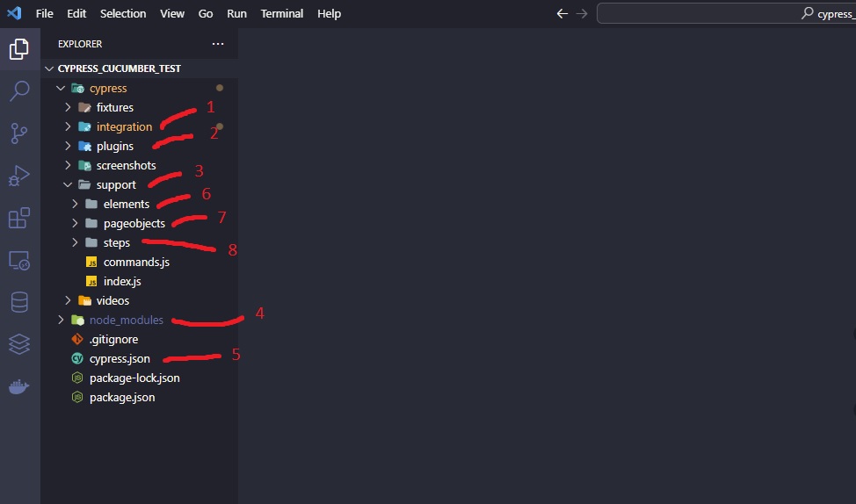Open the package.json file name
Screen dimensions: 856x504
(x=122, y=398)
